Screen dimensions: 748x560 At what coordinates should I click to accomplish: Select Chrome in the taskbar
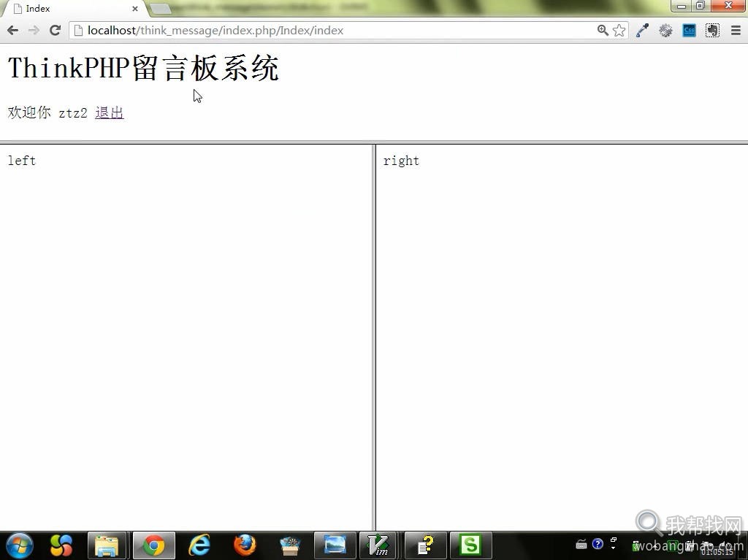pos(154,545)
